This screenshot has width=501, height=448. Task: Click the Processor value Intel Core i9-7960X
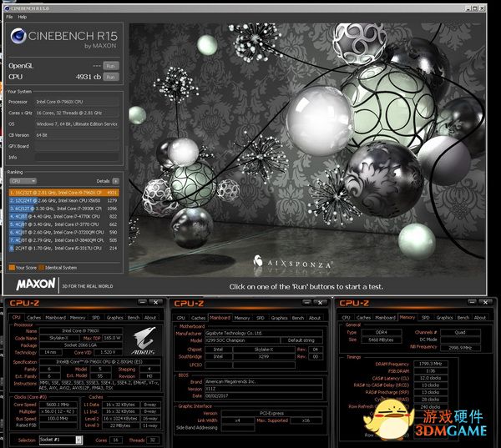coord(59,102)
